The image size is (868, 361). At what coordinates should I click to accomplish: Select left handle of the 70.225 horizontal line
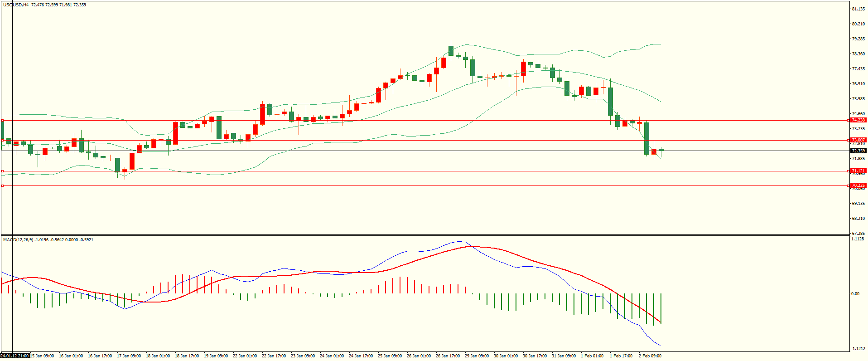(x=3, y=185)
